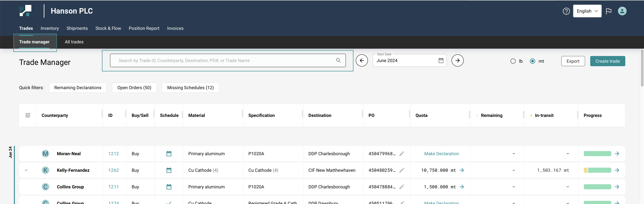644x204 pixels.
Task: Select the mt unit radio button
Action: (533, 61)
